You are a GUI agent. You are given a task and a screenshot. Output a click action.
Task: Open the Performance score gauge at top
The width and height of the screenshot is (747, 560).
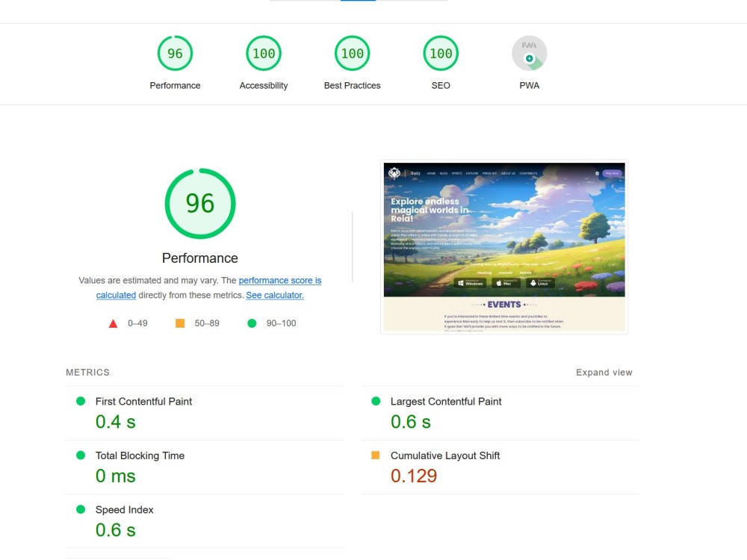(x=175, y=53)
